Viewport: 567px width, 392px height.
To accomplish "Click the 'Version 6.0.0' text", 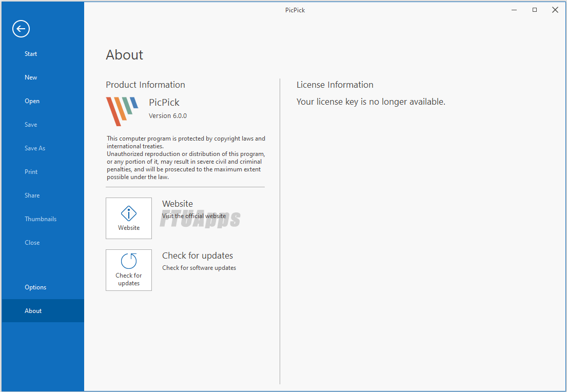I will tap(168, 116).
